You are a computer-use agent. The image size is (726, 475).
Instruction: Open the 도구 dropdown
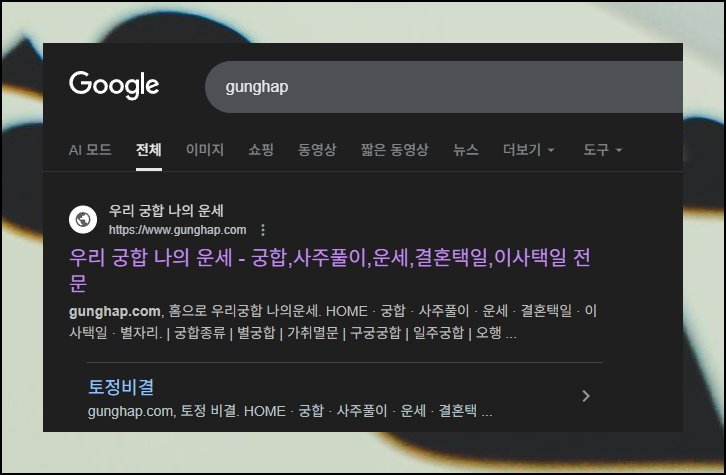tap(602, 150)
